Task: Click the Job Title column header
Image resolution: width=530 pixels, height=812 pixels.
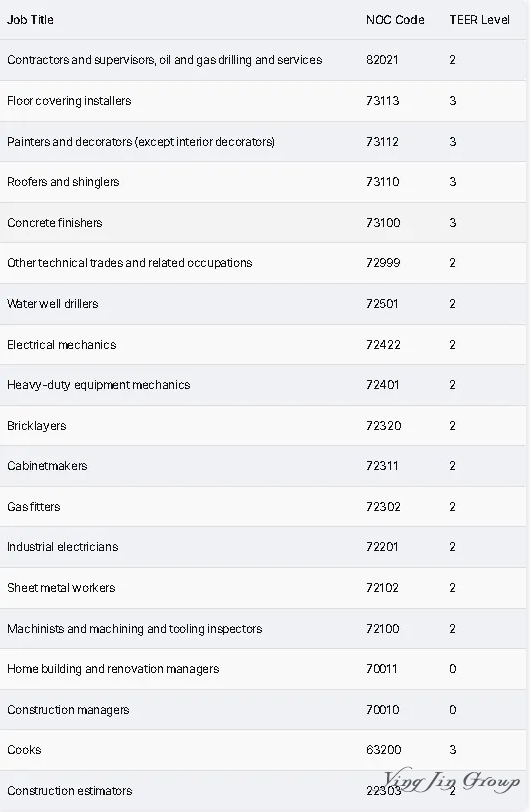Action: coord(30,20)
